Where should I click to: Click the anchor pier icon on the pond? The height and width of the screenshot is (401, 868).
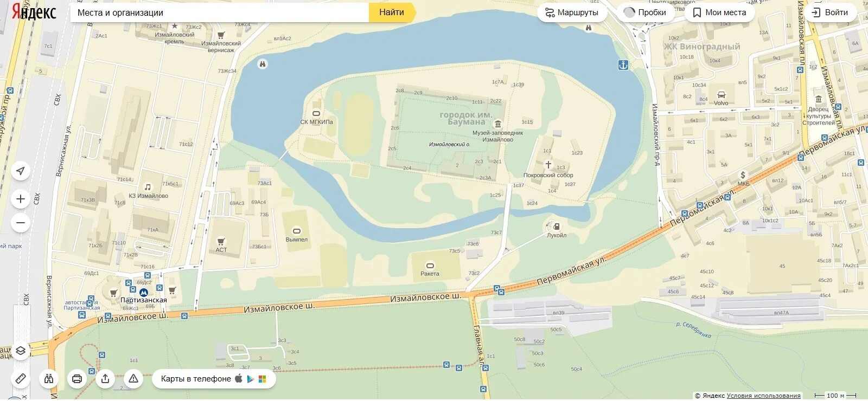[x=623, y=65]
